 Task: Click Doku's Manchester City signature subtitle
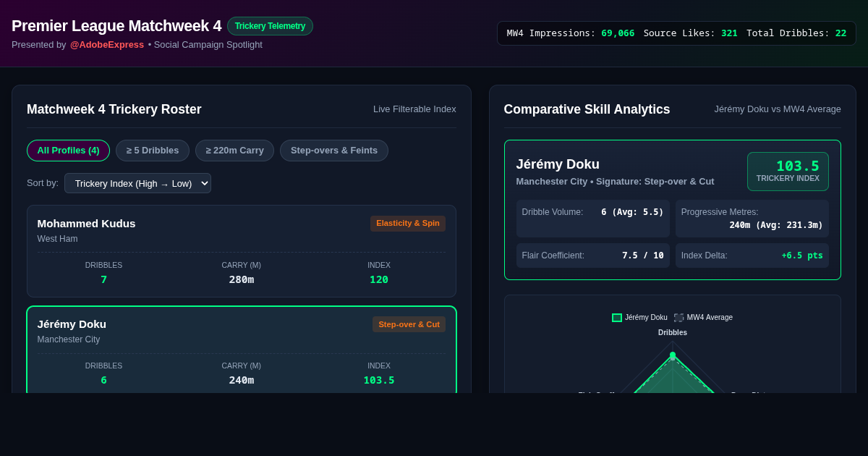pos(615,181)
